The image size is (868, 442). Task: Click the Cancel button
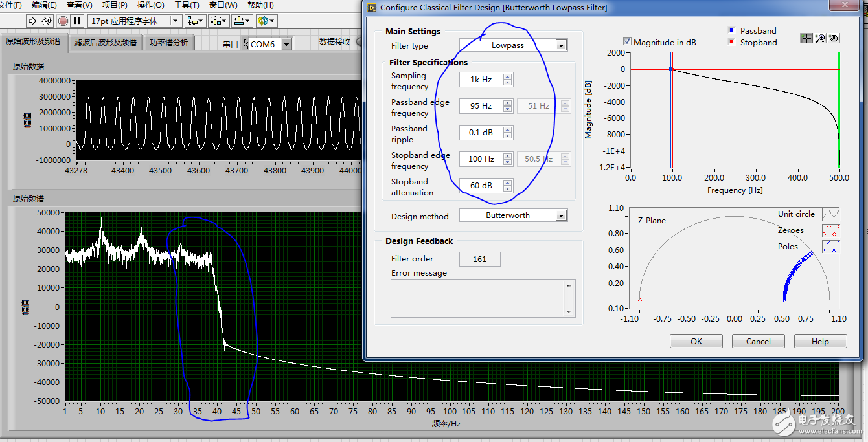(x=759, y=341)
